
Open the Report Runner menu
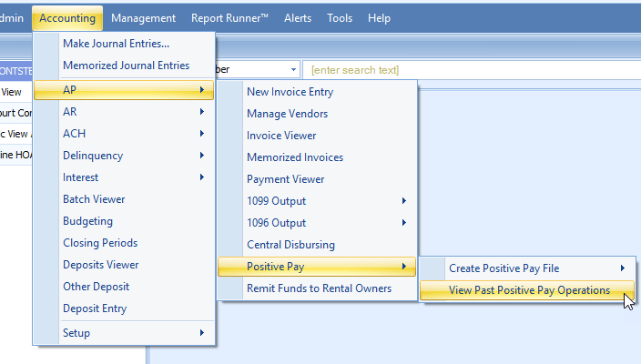[x=229, y=18]
